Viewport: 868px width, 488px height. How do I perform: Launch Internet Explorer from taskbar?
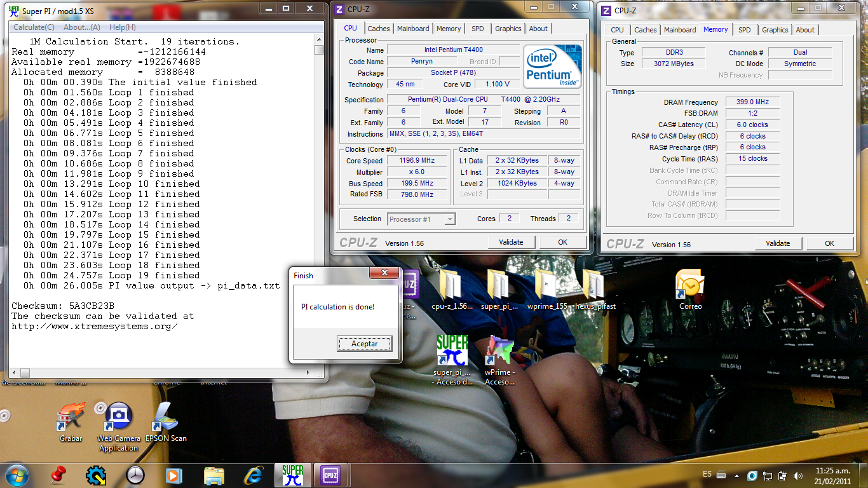pos(254,475)
